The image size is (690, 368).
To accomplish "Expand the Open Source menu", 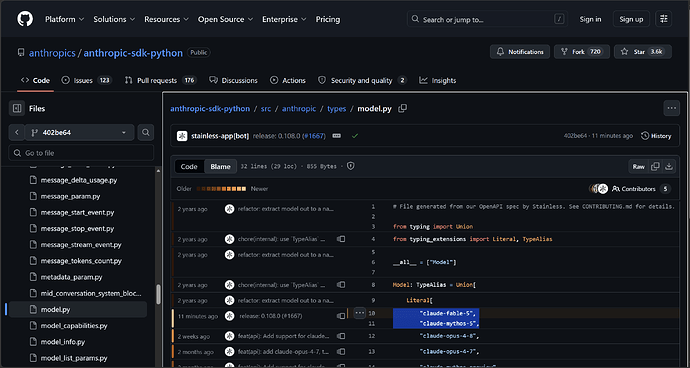I will [225, 19].
